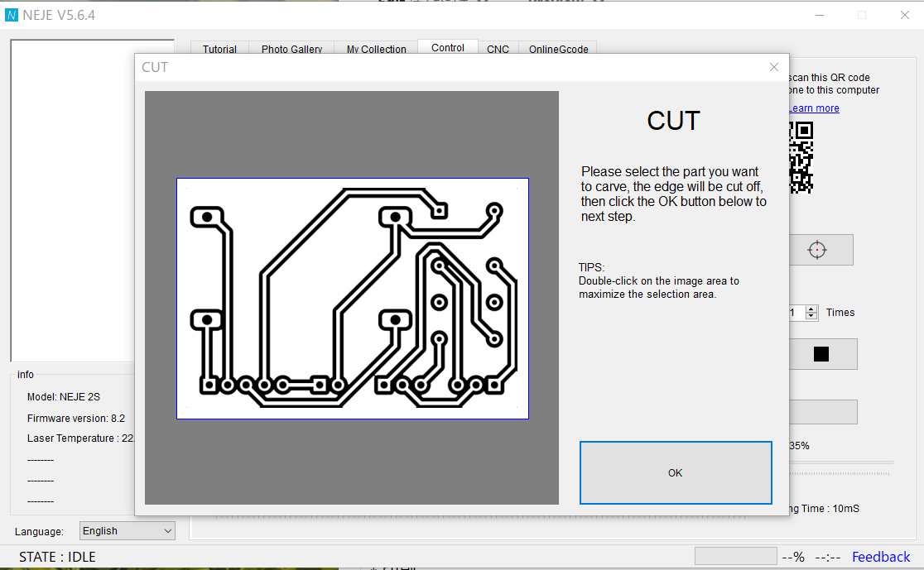Screen dimensions: 924x570
Task: Confirm the cut selection with OK
Action: point(676,473)
